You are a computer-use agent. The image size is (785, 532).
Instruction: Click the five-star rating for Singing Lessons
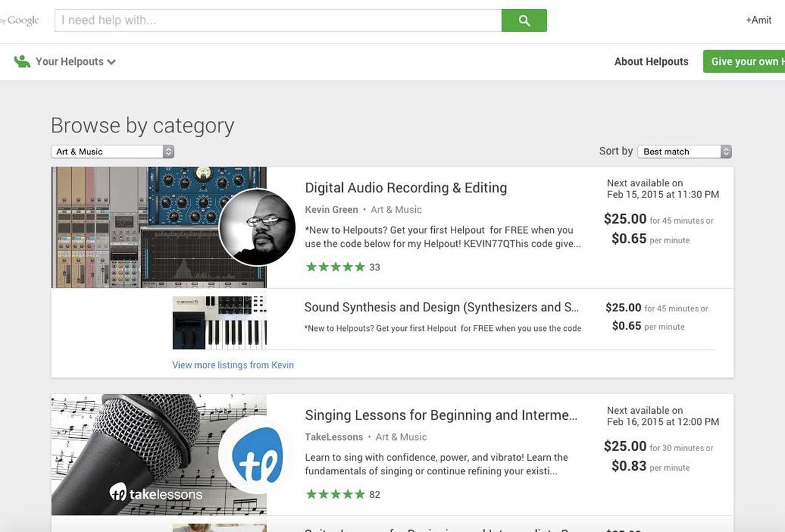335,494
